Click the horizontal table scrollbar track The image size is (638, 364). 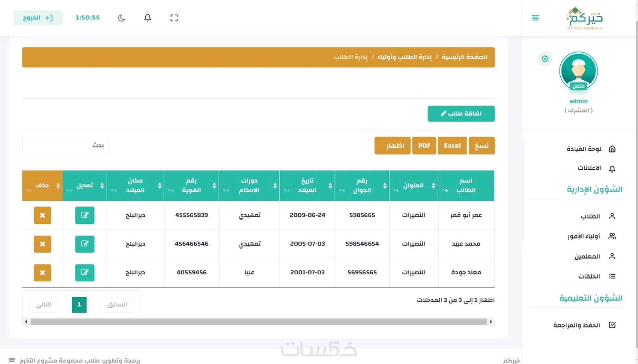pyautogui.click(x=259, y=322)
